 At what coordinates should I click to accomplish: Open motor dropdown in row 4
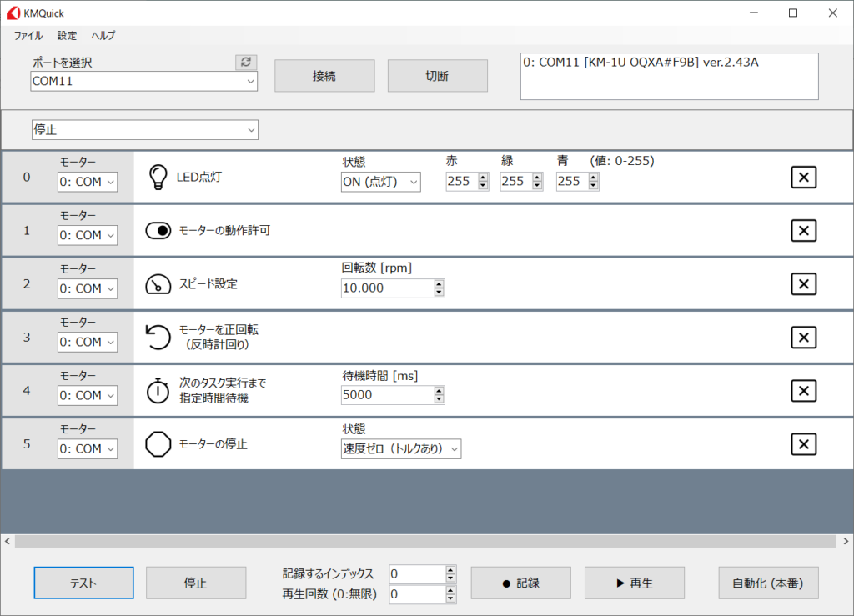[x=88, y=395]
